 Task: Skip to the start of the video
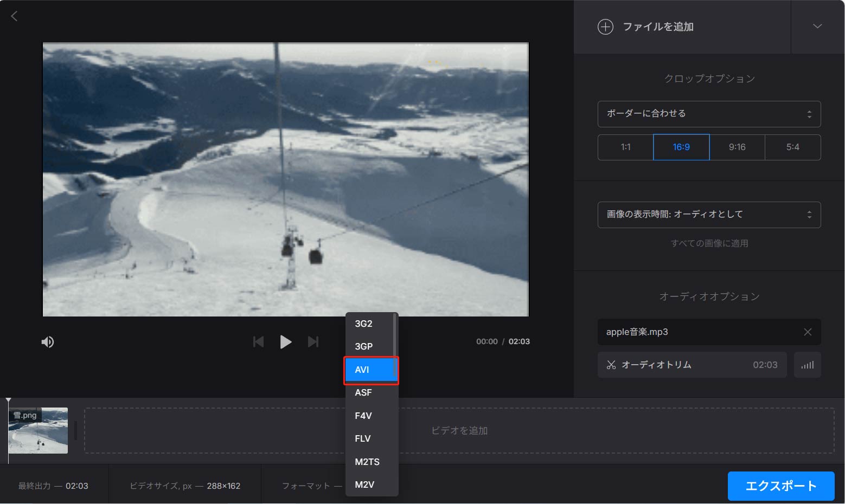coord(259,341)
